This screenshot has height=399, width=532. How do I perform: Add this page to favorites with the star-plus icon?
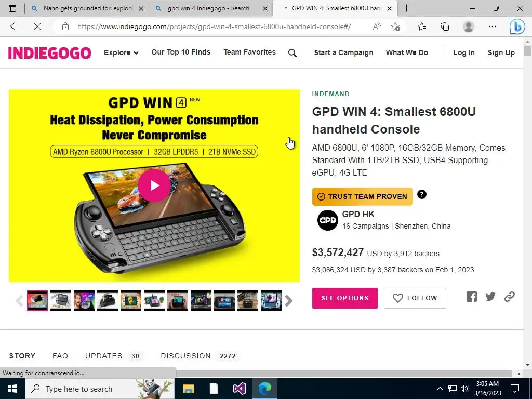(395, 26)
